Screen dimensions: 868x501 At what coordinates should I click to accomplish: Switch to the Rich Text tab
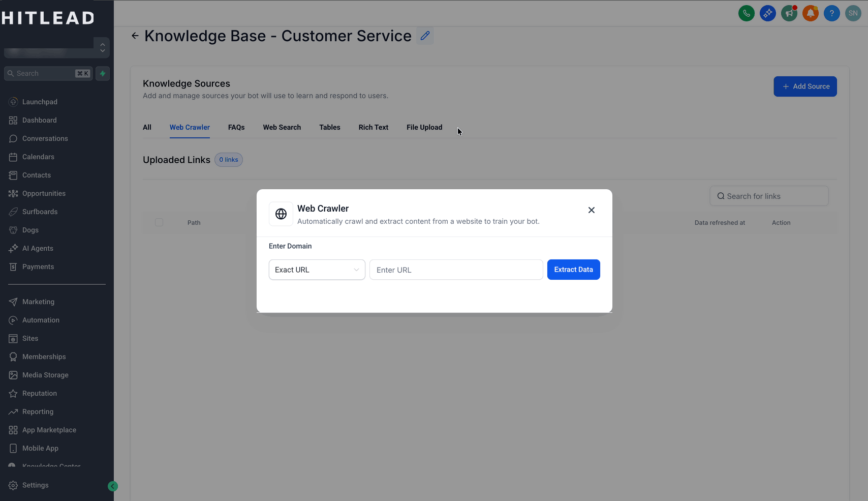[x=374, y=127]
